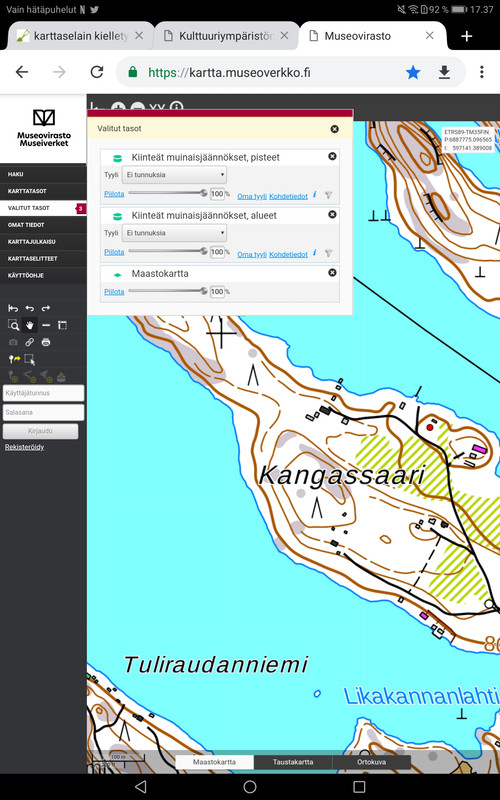Click the undo previous view arrow

[30, 308]
